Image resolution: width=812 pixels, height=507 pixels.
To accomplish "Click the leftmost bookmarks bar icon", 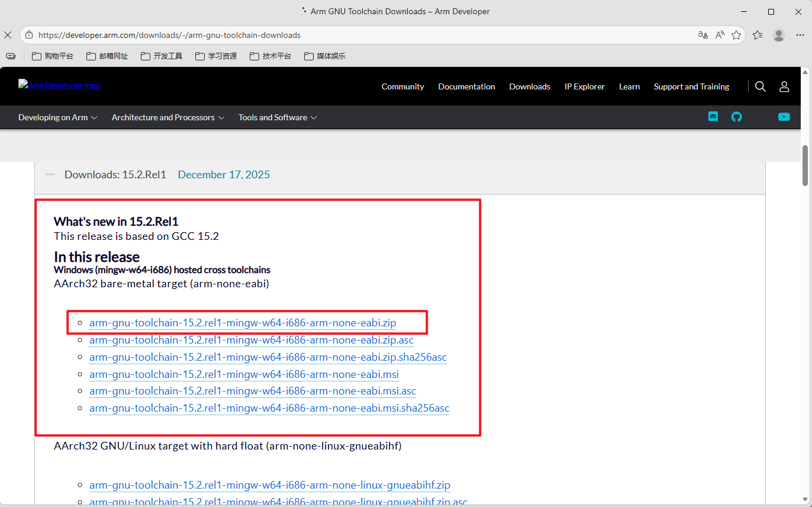I will click(x=11, y=56).
